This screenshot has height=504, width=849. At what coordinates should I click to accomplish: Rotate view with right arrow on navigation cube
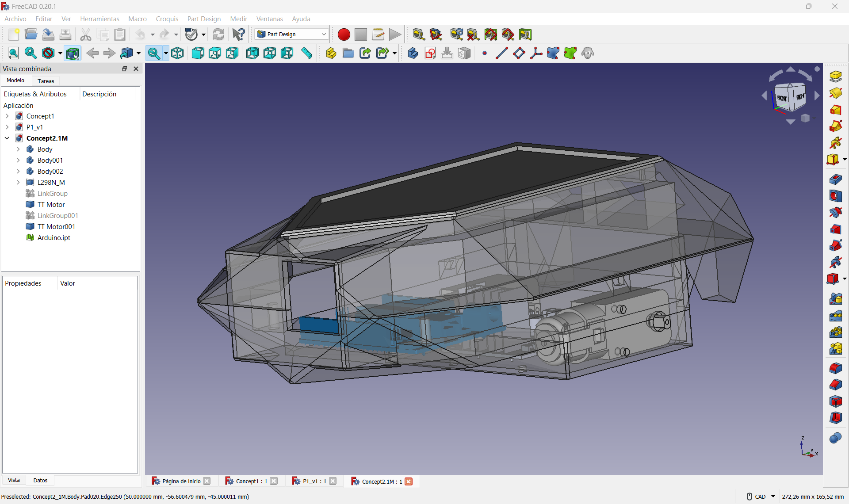817,95
